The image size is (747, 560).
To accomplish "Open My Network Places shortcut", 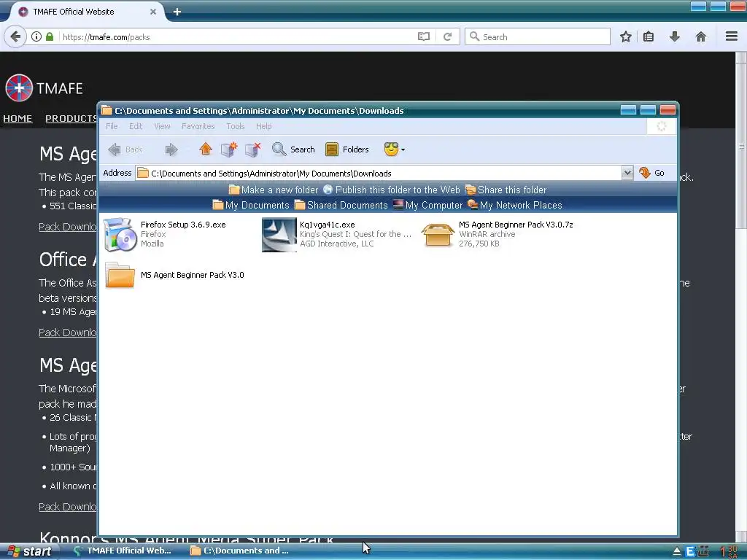I will pos(514,205).
